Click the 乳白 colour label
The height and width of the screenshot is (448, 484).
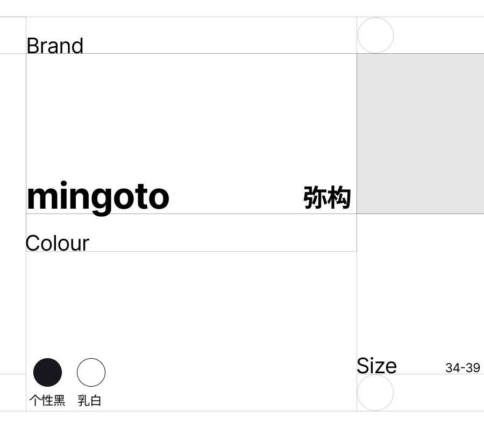click(x=89, y=401)
